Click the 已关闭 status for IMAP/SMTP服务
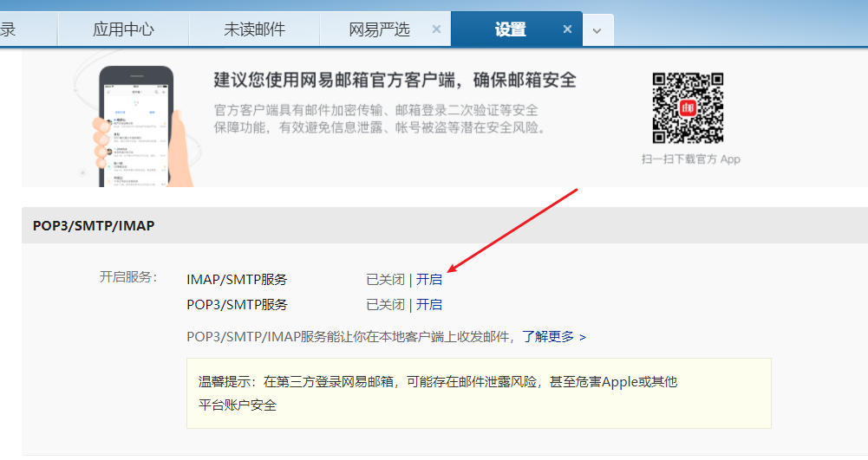Screen dimensions: 868x460 (x=385, y=279)
